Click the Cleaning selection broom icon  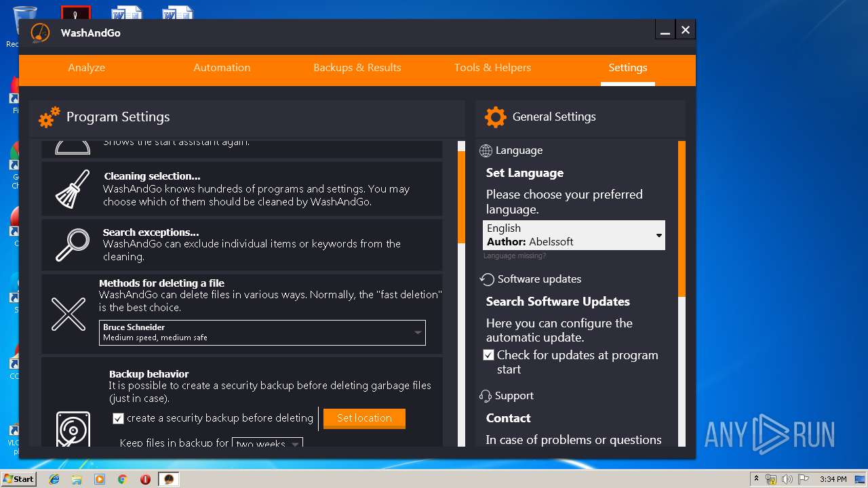73,189
